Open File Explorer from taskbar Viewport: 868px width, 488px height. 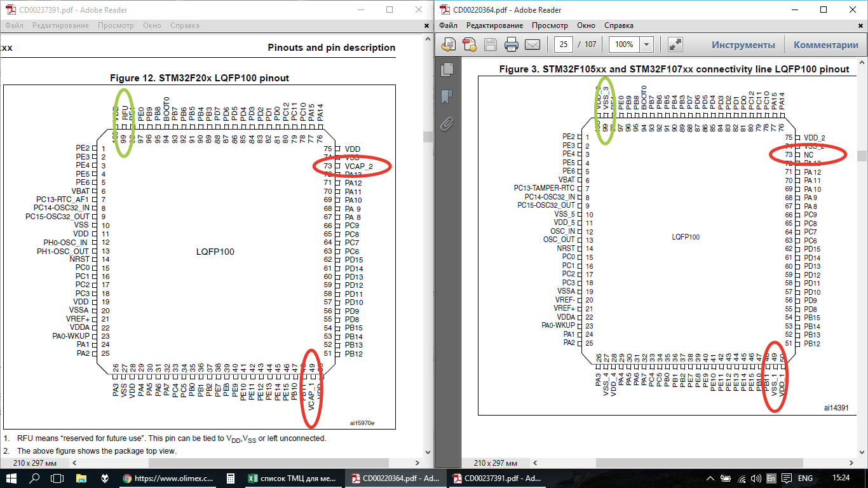point(81,478)
